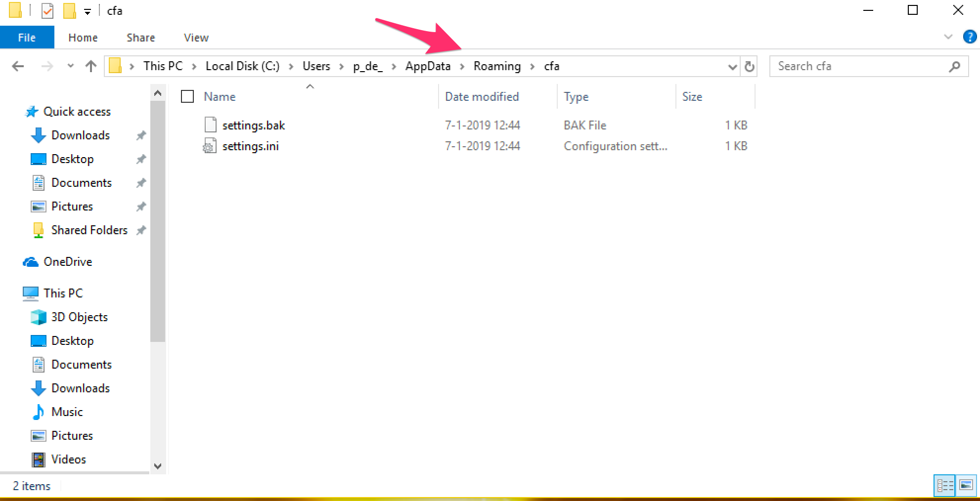Switch to large thumbnails view icon
Screen dimensions: 980x501
[966, 485]
